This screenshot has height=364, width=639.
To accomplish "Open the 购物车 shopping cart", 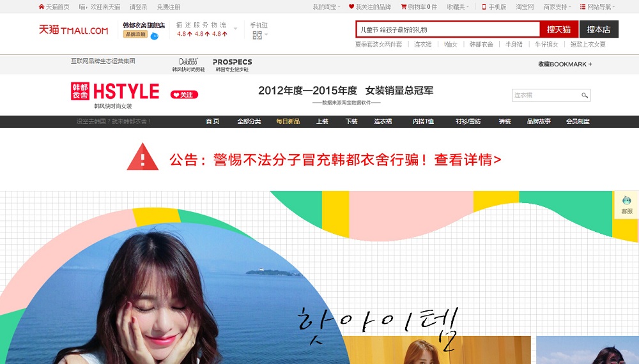I will (419, 7).
